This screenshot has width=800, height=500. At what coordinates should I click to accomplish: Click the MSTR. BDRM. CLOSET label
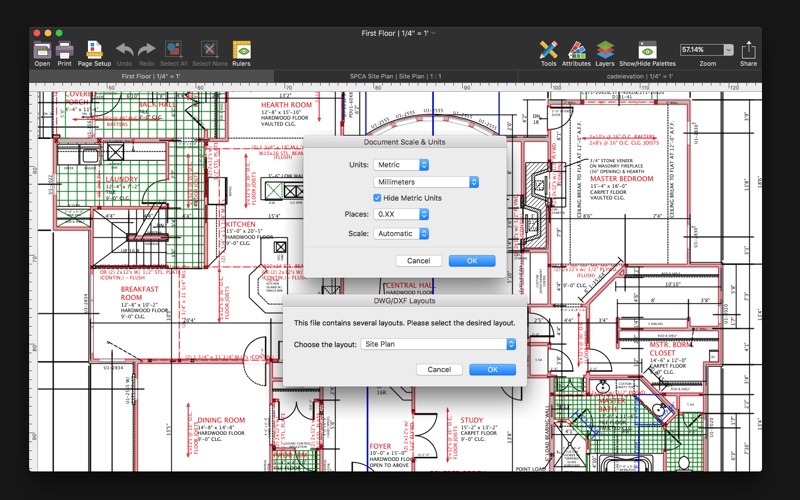tap(670, 348)
